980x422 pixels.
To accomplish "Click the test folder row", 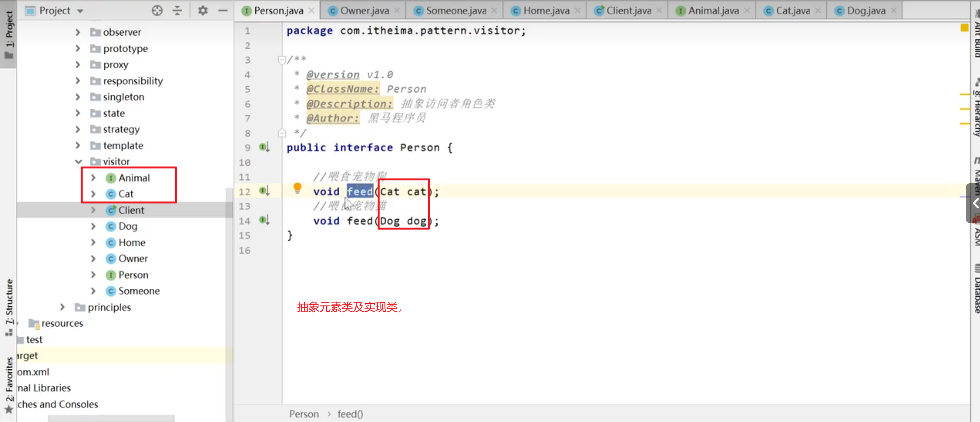I will [34, 340].
